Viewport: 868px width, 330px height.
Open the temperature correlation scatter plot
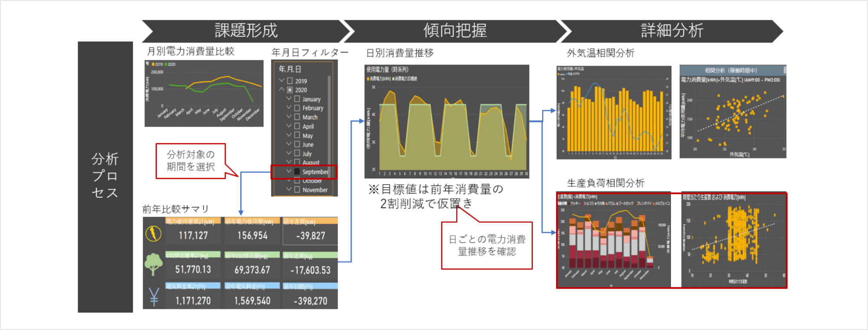coord(733,112)
